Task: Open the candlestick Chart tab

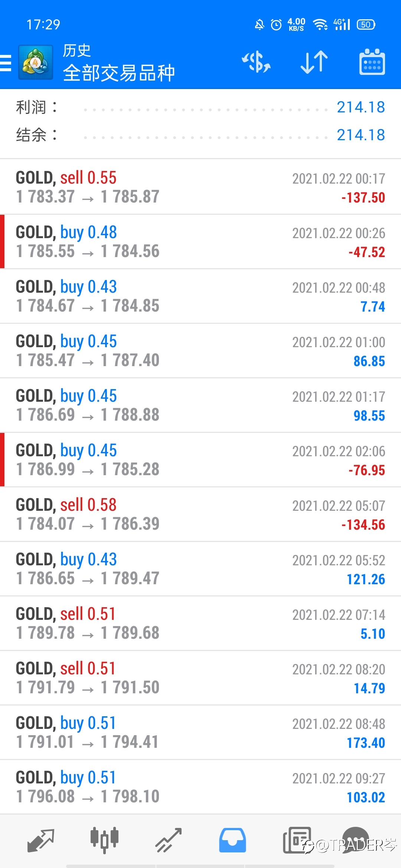Action: pos(104,840)
